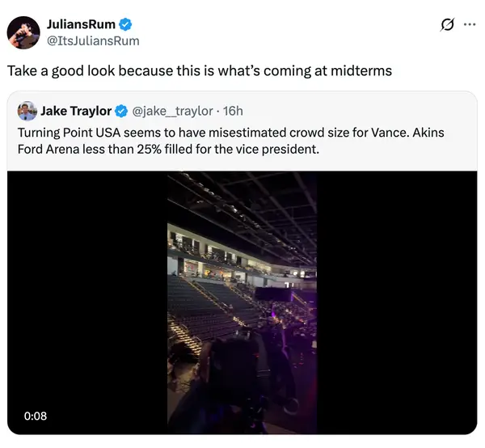This screenshot has width=485, height=448.
Task: Click the JuliansRum profile avatar
Action: click(x=24, y=32)
